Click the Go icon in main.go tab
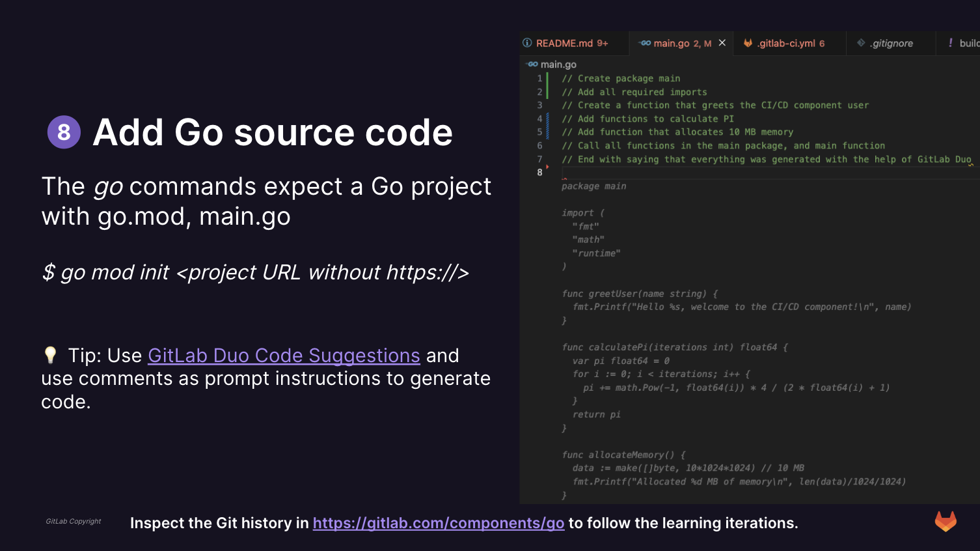This screenshot has height=551, width=980. pyautogui.click(x=645, y=43)
